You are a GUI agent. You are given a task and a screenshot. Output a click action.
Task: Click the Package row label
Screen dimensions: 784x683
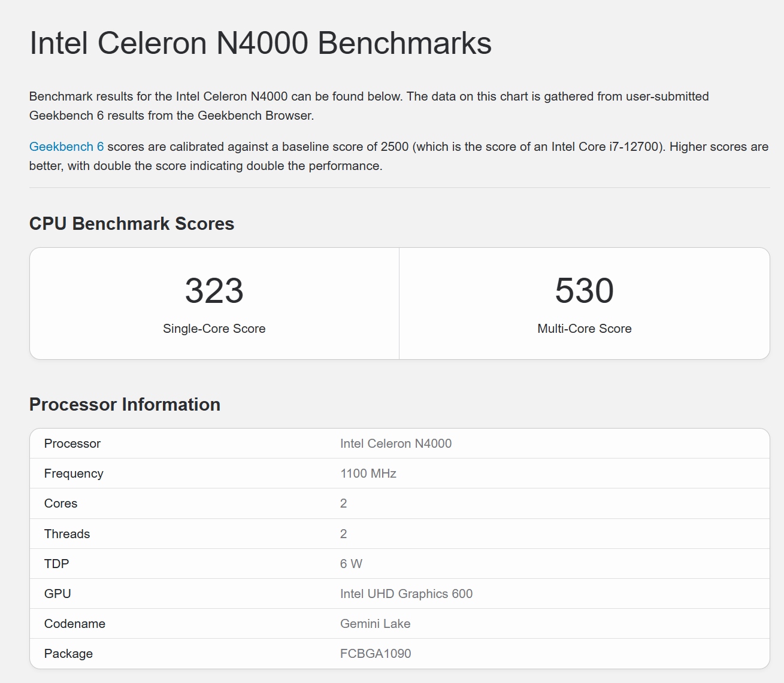[68, 654]
